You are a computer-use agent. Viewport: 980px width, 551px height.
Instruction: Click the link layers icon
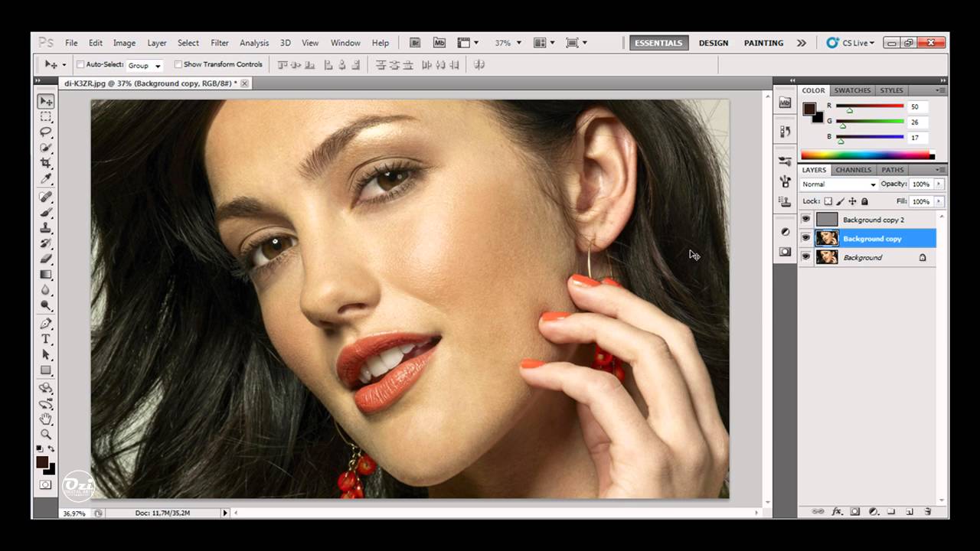pos(818,511)
